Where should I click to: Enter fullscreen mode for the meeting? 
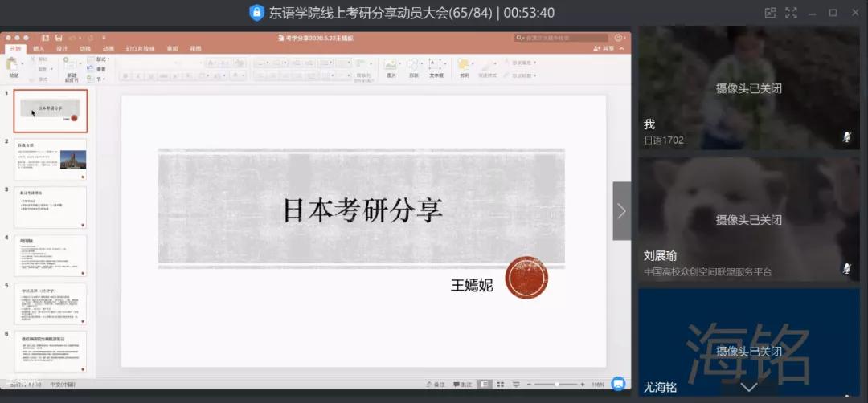[x=791, y=13]
